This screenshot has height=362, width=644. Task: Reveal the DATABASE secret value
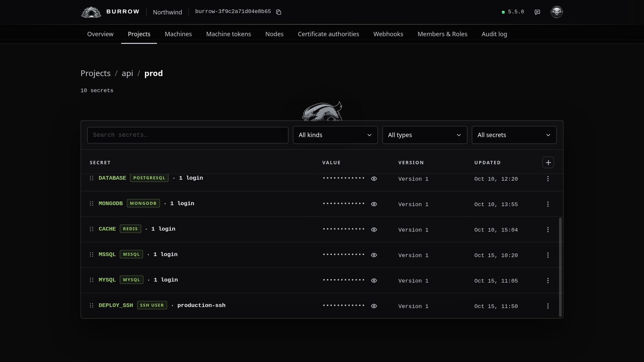click(374, 179)
